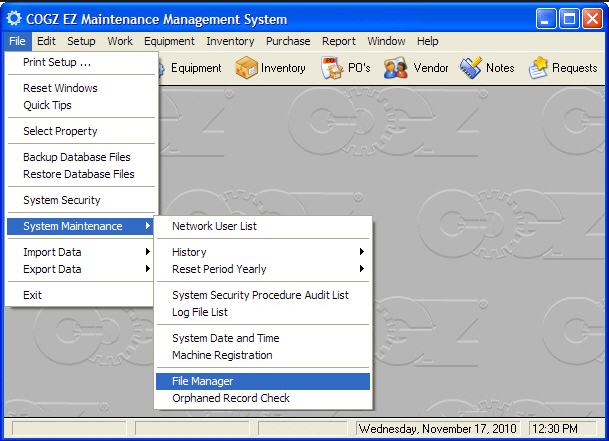
Task: Select Backup Database Files
Action: (76, 157)
